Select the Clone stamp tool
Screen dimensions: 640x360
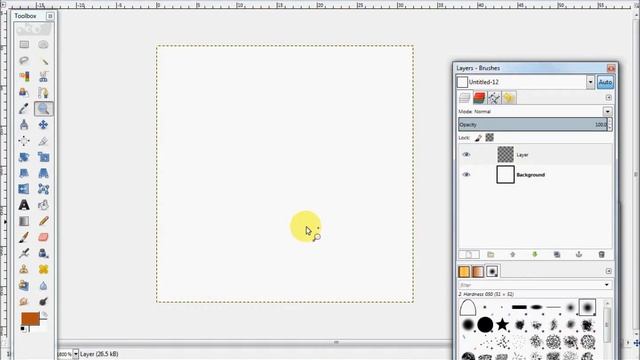tap(24, 269)
